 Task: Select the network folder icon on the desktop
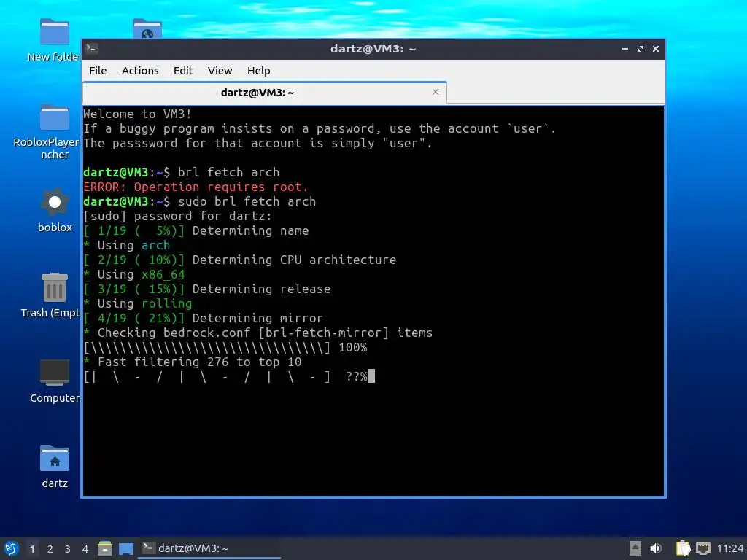[147, 28]
